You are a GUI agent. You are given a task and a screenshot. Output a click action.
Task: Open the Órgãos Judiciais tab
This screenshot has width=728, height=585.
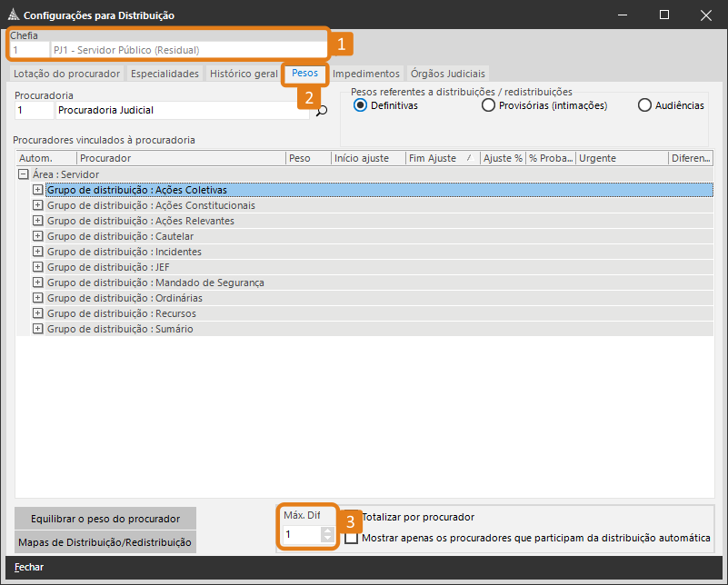(448, 74)
